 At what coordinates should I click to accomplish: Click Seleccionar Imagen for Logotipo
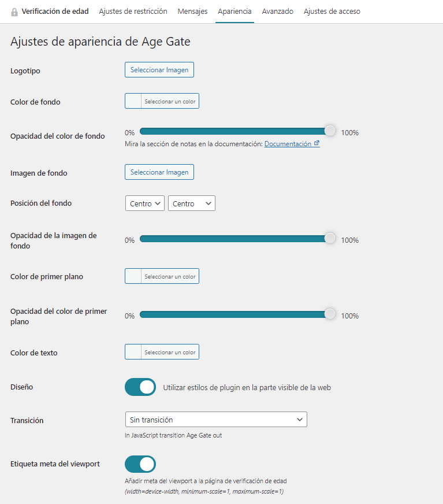tap(159, 70)
